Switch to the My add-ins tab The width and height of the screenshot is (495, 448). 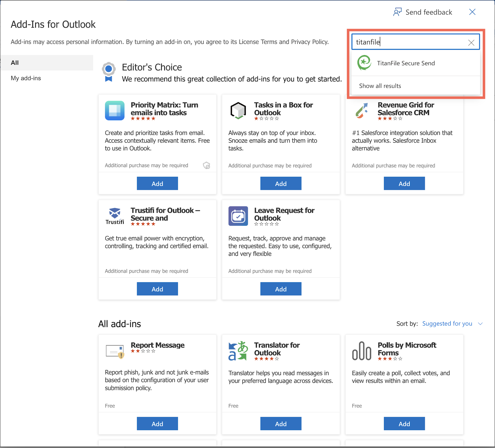click(x=26, y=78)
